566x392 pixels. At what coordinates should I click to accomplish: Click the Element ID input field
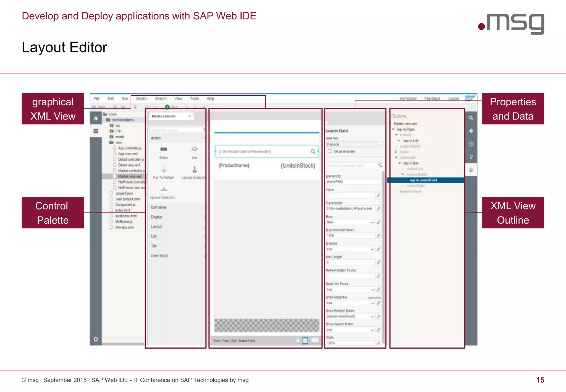click(353, 182)
